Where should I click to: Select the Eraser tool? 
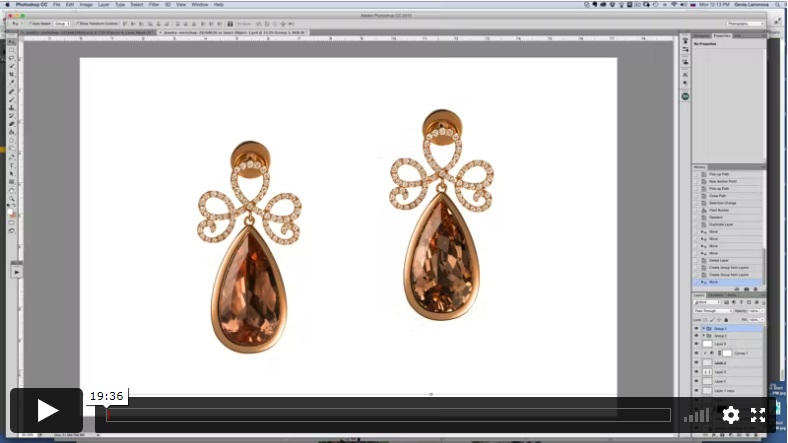[x=12, y=124]
